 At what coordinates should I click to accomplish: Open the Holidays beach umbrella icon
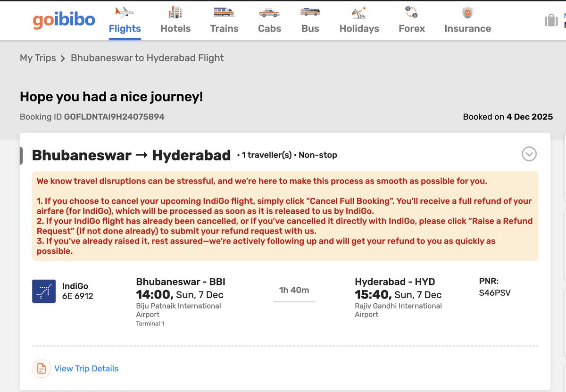point(359,12)
